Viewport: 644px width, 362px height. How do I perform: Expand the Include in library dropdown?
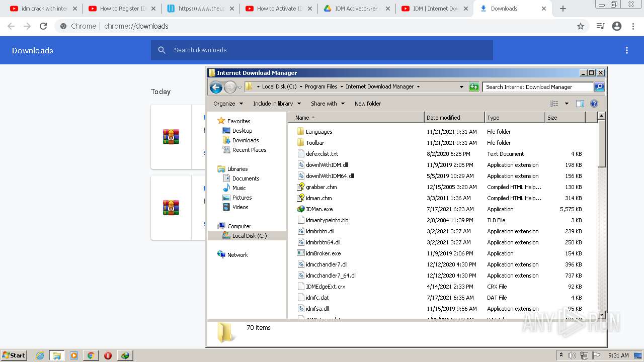pyautogui.click(x=277, y=104)
